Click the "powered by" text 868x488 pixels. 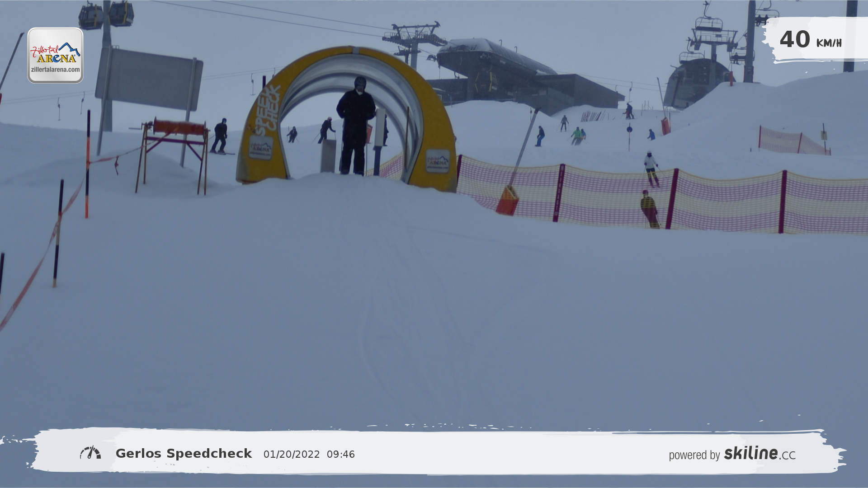(x=694, y=455)
